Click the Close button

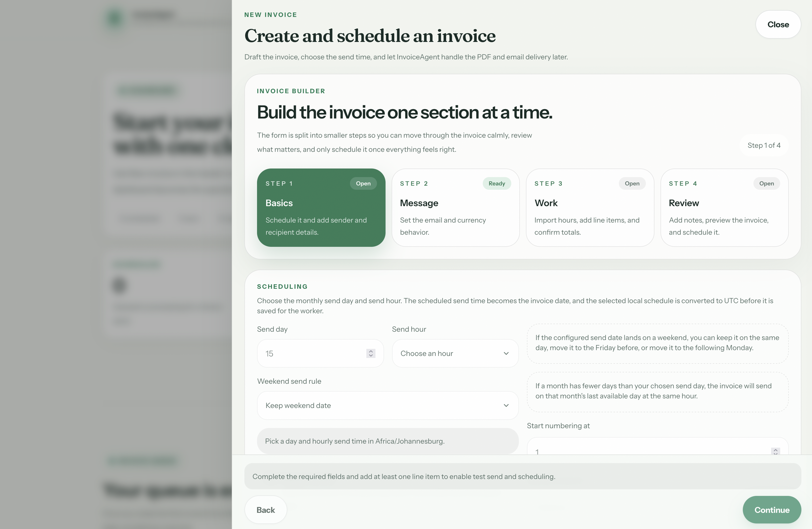click(x=778, y=24)
